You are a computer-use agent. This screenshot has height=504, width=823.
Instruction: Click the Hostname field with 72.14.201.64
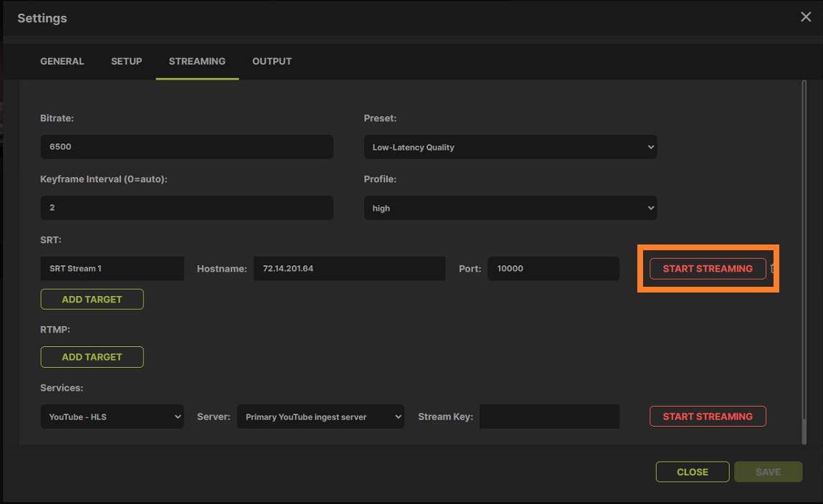pos(350,268)
